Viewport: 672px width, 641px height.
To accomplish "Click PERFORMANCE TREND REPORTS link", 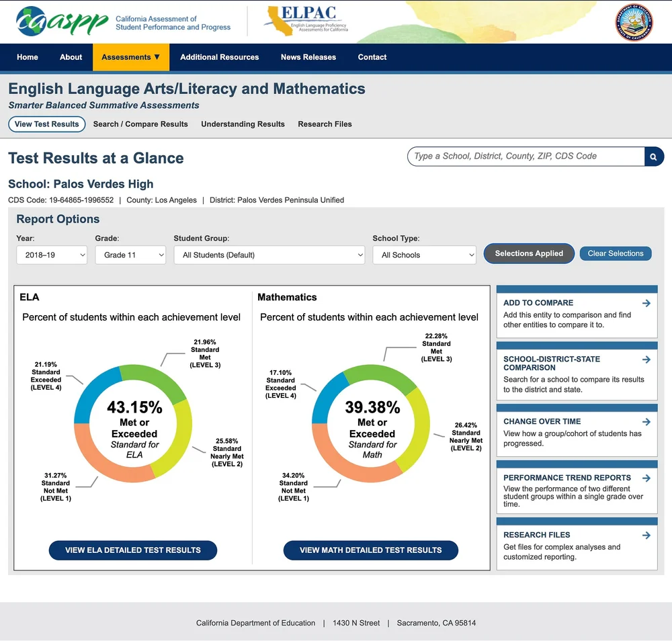I will (567, 478).
